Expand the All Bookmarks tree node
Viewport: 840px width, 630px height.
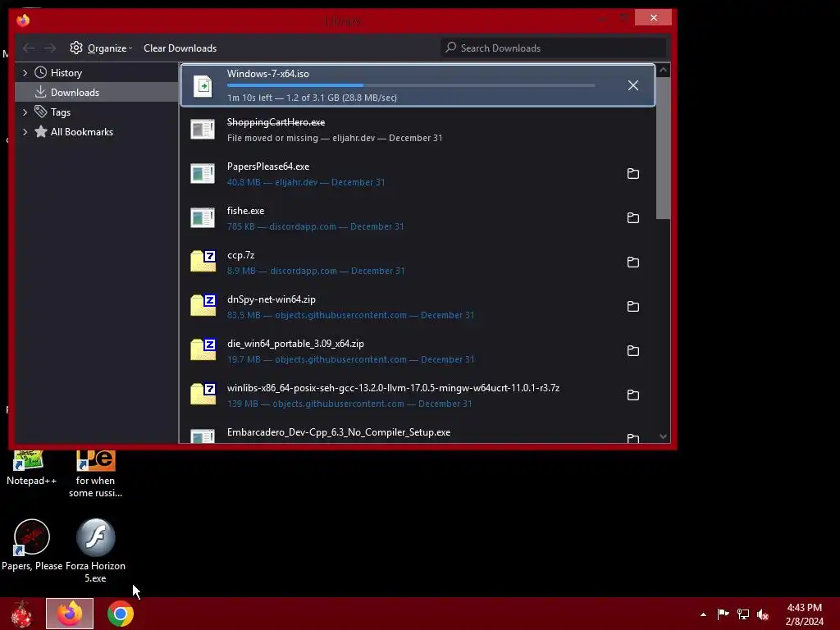click(x=25, y=132)
